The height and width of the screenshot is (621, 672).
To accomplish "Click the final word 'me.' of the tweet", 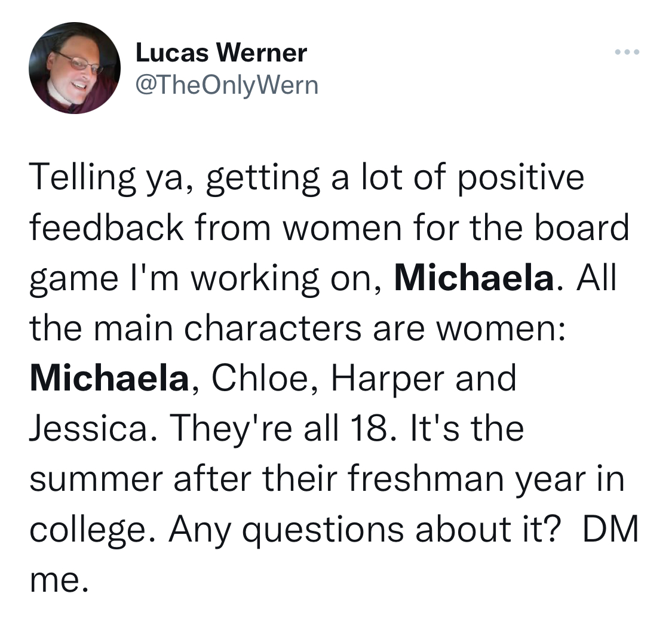I will coord(60,581).
